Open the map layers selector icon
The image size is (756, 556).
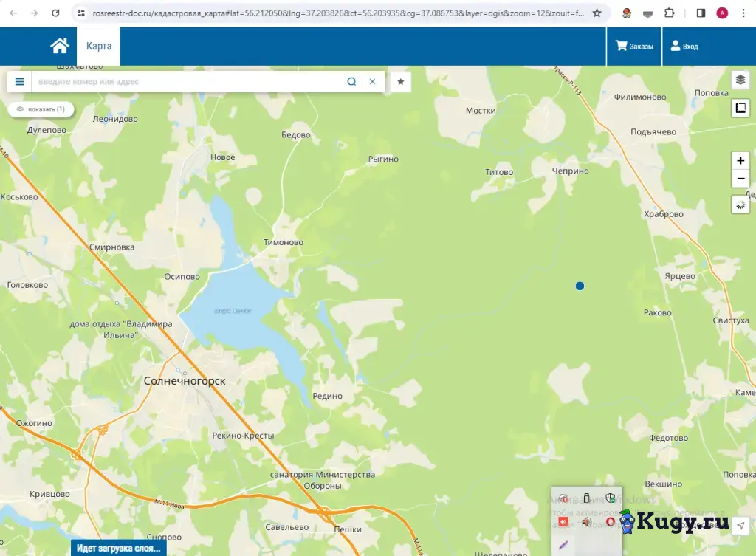[740, 80]
